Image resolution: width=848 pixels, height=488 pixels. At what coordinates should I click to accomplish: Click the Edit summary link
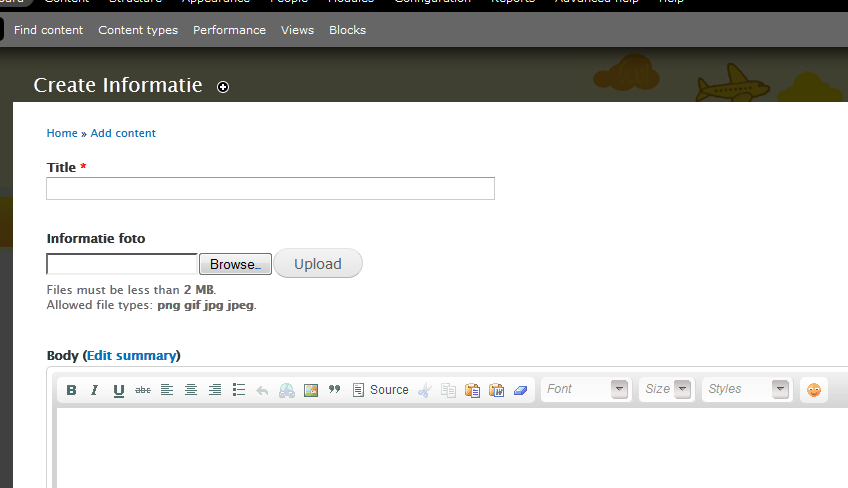[131, 355]
